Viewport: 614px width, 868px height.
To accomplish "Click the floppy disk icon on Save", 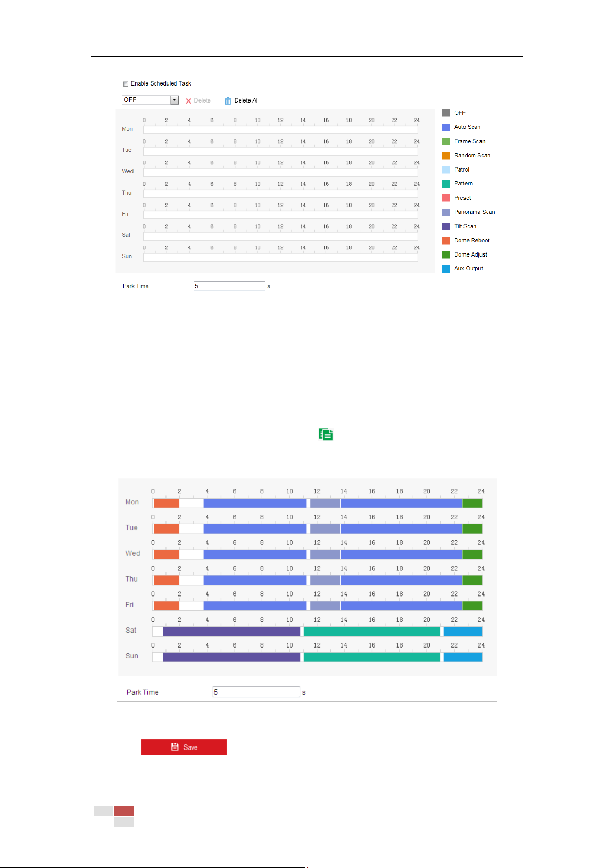I will tap(175, 747).
